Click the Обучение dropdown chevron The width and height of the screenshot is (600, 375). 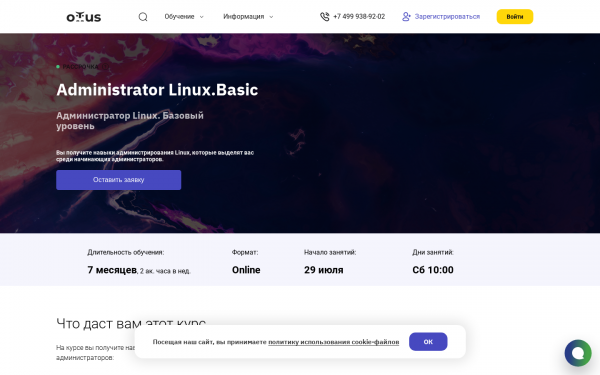click(x=202, y=17)
